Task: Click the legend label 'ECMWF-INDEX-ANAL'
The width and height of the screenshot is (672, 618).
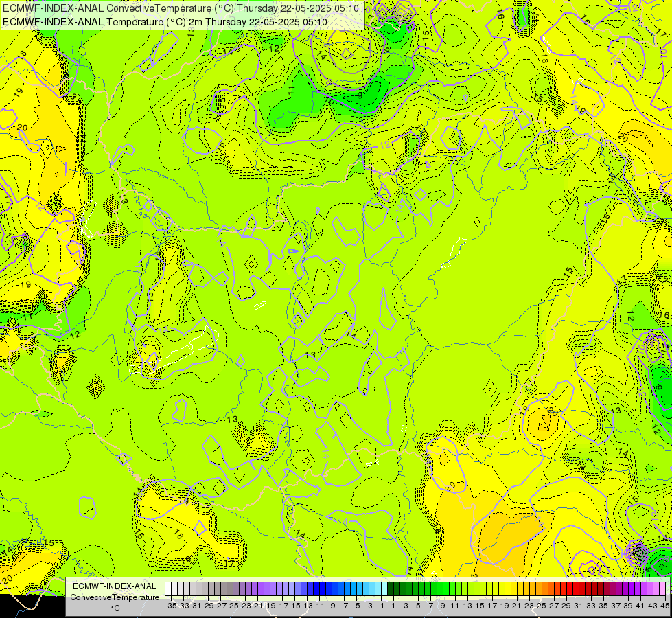Action: 115,586
